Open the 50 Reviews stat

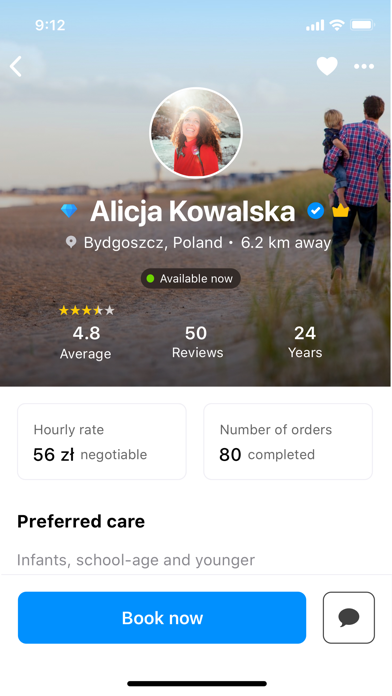tap(197, 342)
